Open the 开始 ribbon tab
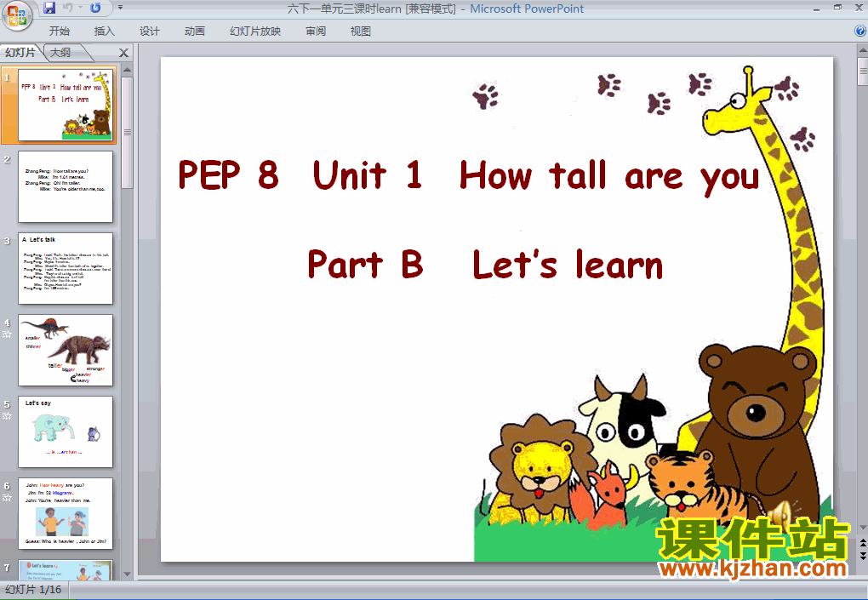 60,31
